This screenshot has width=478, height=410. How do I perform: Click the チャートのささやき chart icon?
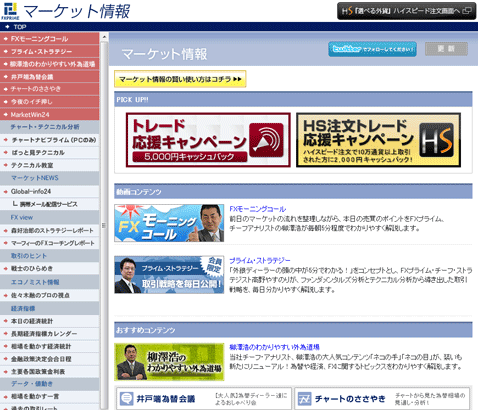click(304, 399)
